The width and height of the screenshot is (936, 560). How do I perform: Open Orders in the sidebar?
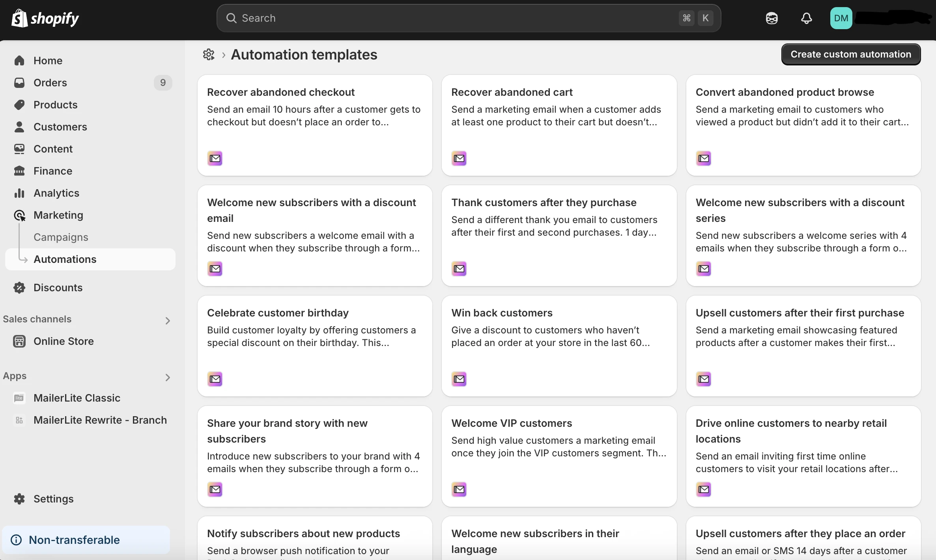[50, 83]
